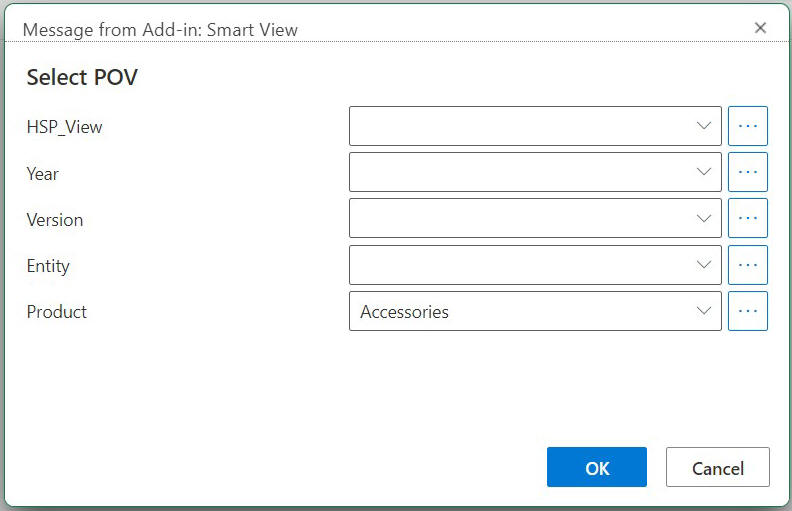Screen dimensions: 792x511
Task: Expand the Entity dropdown arrow
Action: (x=703, y=265)
